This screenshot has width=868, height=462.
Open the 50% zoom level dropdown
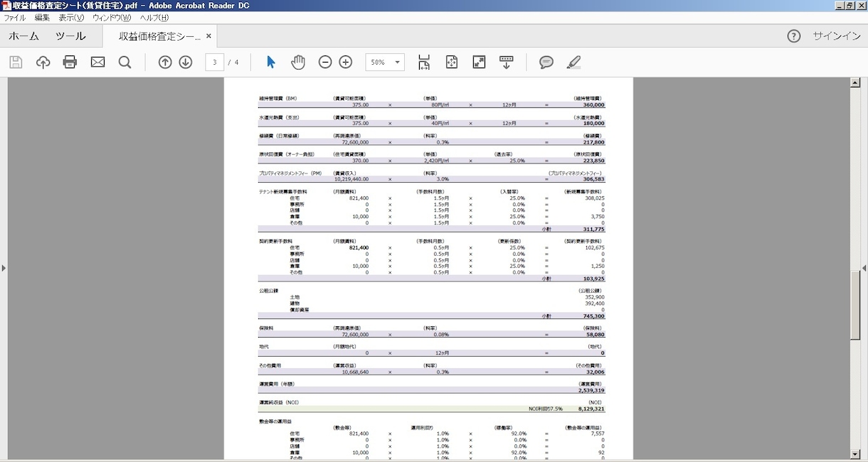385,63
